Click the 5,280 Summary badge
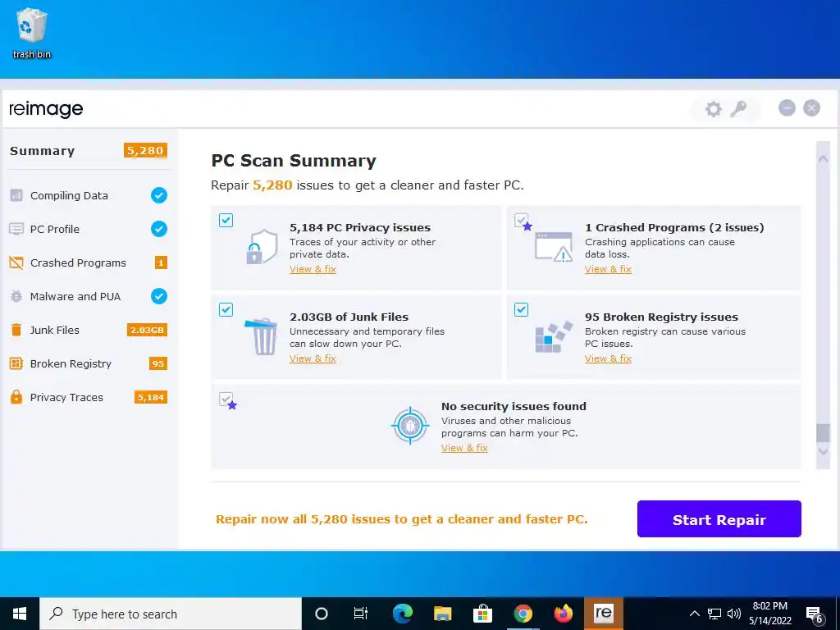The image size is (840, 630). 145,151
